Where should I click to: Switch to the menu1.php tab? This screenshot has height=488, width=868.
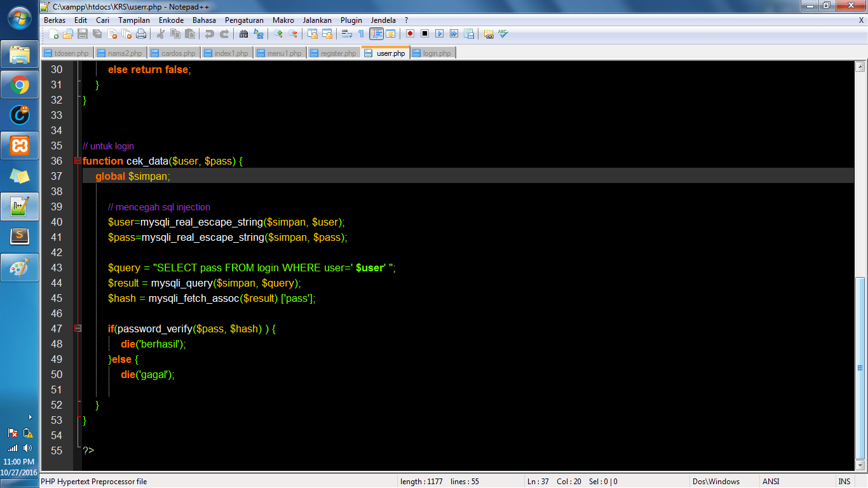coord(280,53)
